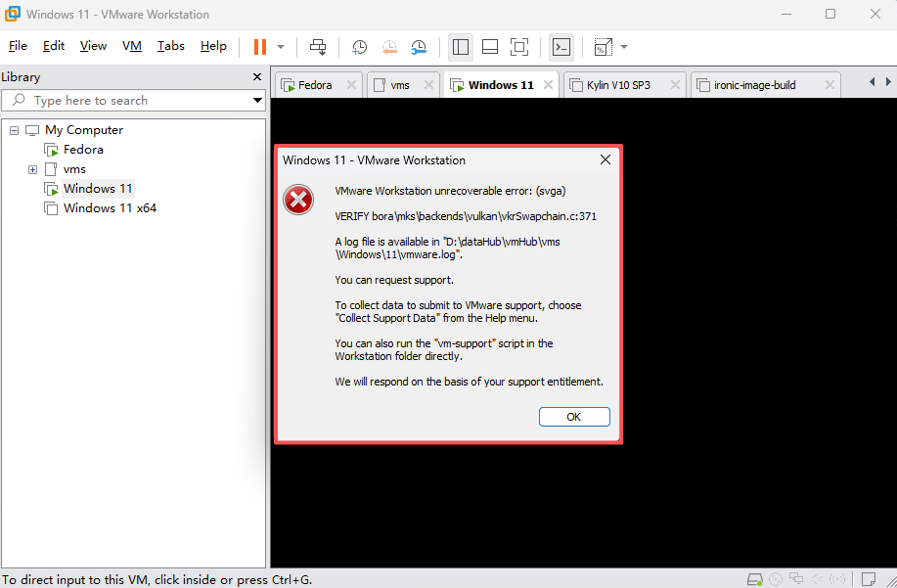
Task: Click the vmkrSwapchain.c:371 VERIFY error line
Action: [x=466, y=216]
